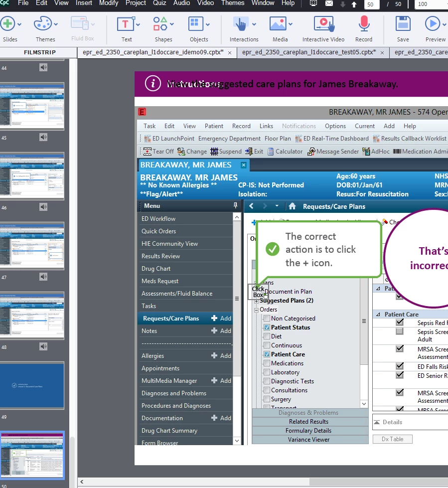
Task: Collapse the Orders tree node
Action: tap(256, 310)
